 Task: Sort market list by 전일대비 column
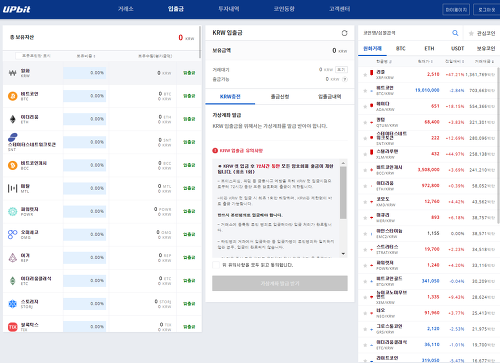tap(455, 61)
